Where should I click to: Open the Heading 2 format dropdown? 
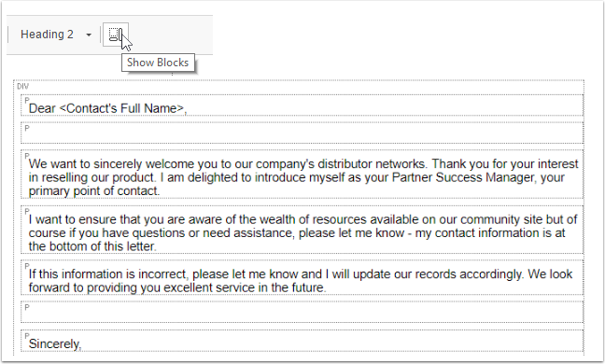[56, 35]
